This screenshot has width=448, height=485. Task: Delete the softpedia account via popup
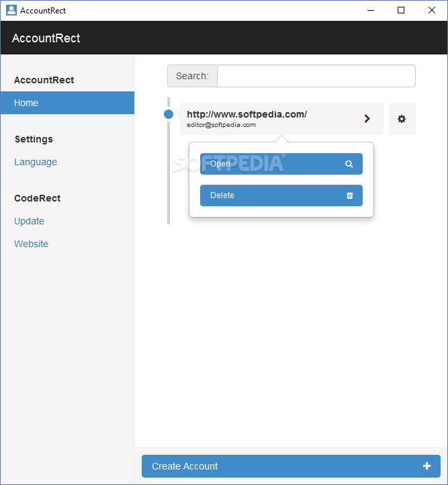point(281,195)
